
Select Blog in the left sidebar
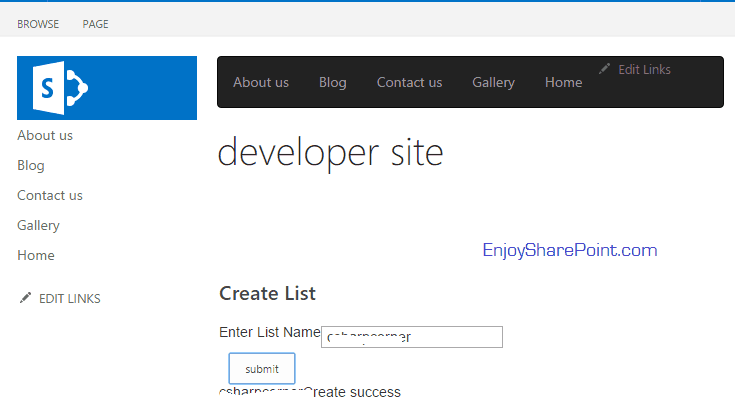click(x=31, y=166)
